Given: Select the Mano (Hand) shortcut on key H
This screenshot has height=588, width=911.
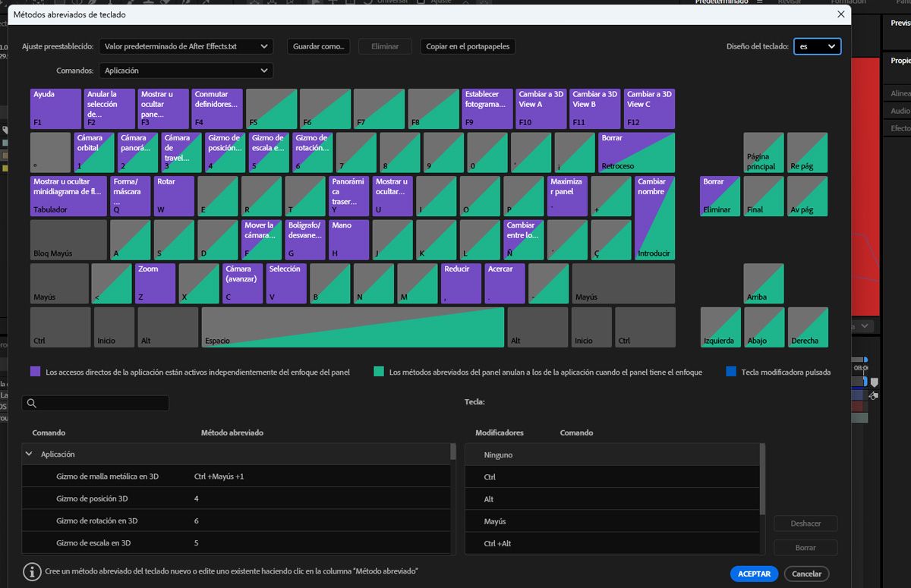Looking at the screenshot, I should pyautogui.click(x=349, y=239).
